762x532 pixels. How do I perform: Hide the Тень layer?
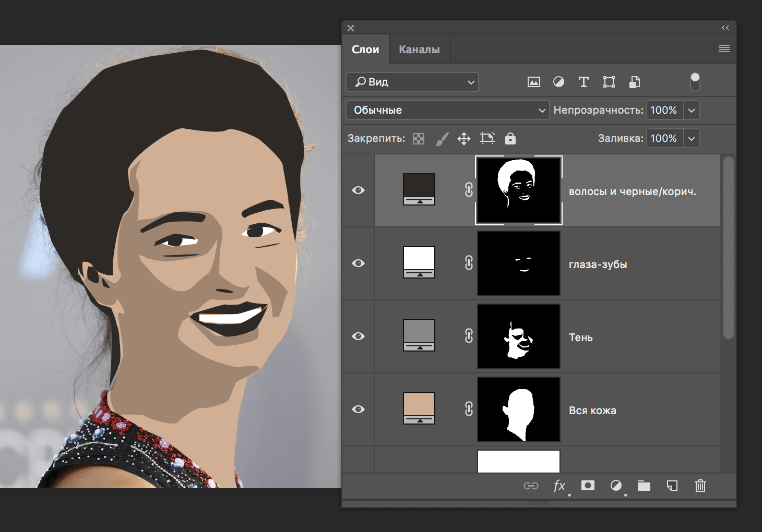[x=358, y=336]
